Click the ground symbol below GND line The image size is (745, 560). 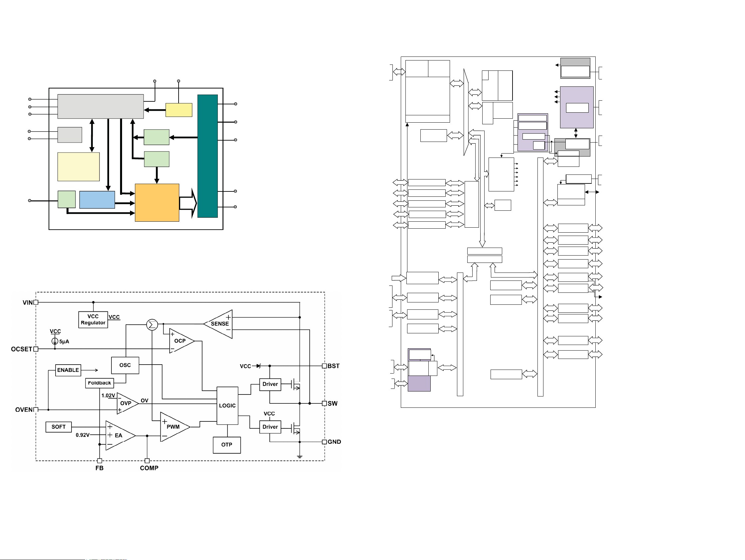[300, 457]
